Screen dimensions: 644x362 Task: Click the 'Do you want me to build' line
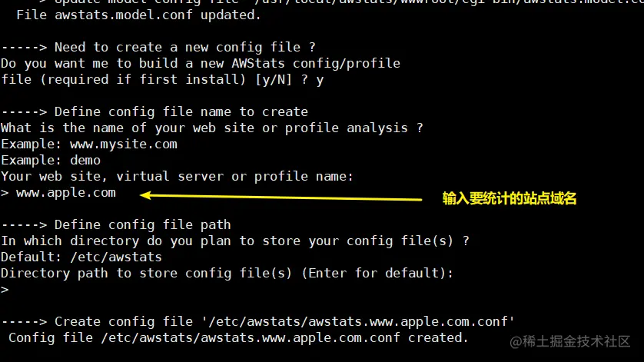click(x=201, y=63)
